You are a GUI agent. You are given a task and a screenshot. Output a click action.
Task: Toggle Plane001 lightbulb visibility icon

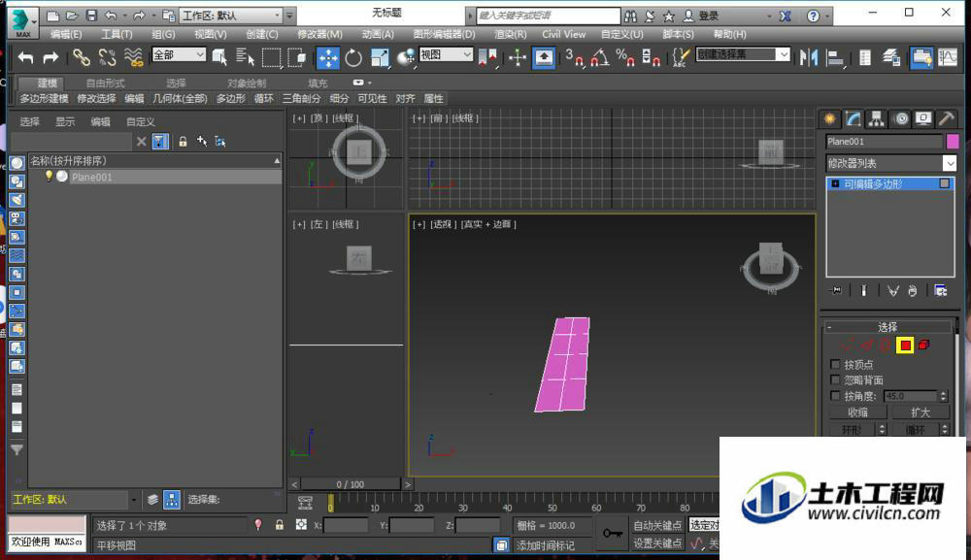(x=49, y=177)
